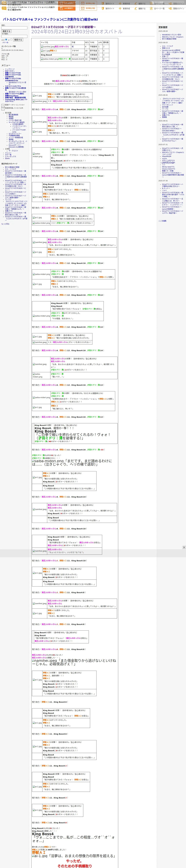Open wiki title バトルロイヤルR+α 総合wiki link
This screenshot has width=186, height=868.
point(50,20)
